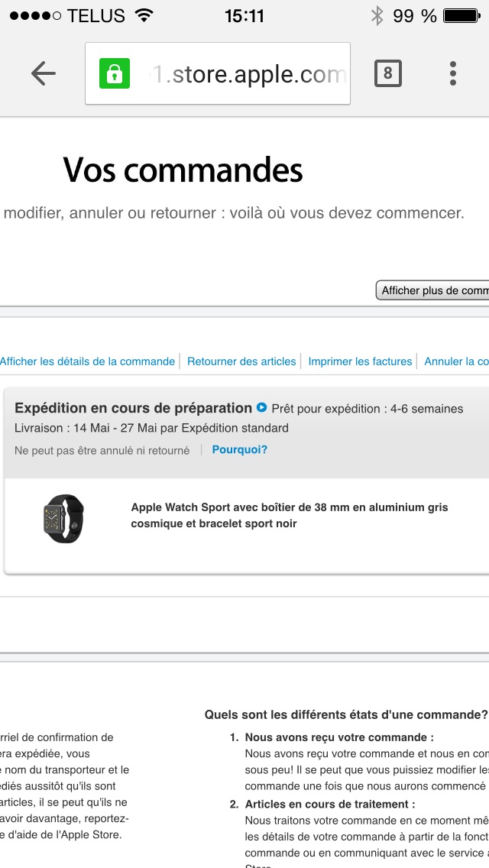489x868 pixels.
Task: Open the tab switcher showing 8 tabs
Action: 387,73
